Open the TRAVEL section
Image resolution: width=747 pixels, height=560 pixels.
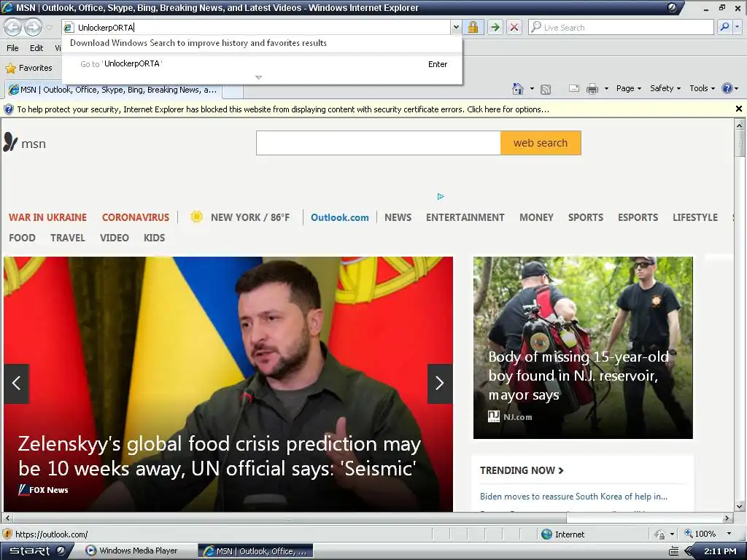pos(68,238)
